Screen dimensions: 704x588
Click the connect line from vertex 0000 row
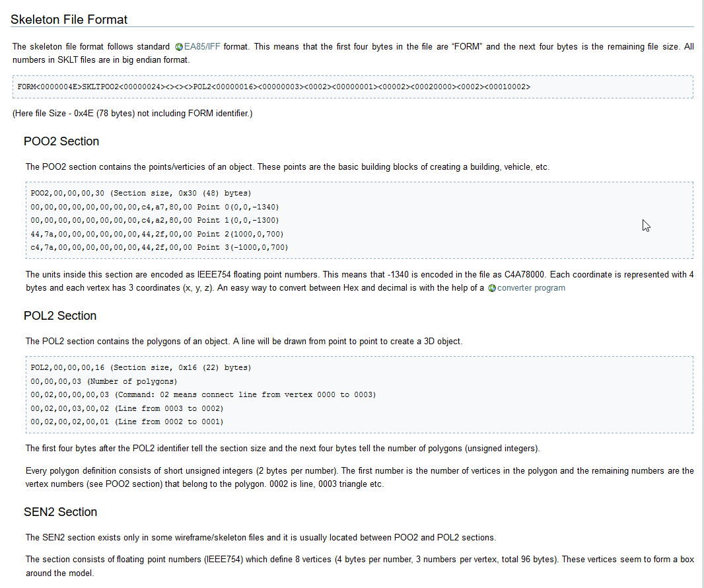coord(203,394)
